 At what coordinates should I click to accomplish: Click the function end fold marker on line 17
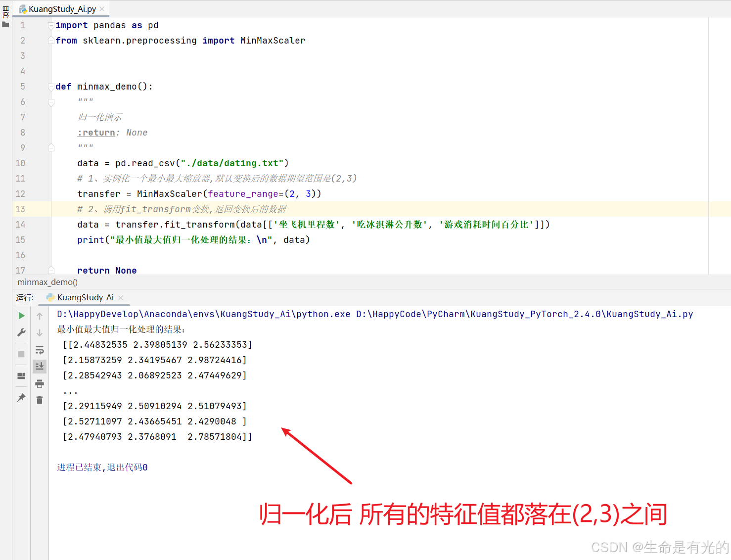51,270
